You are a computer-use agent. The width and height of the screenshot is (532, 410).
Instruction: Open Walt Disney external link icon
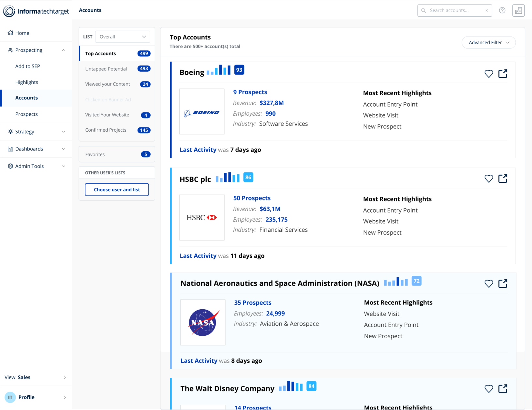503,388
